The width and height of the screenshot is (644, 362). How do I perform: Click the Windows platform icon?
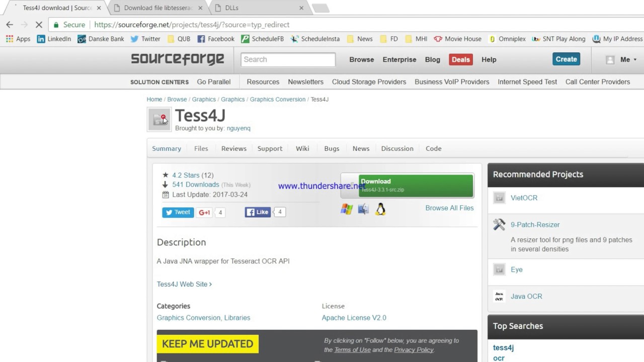pyautogui.click(x=347, y=209)
